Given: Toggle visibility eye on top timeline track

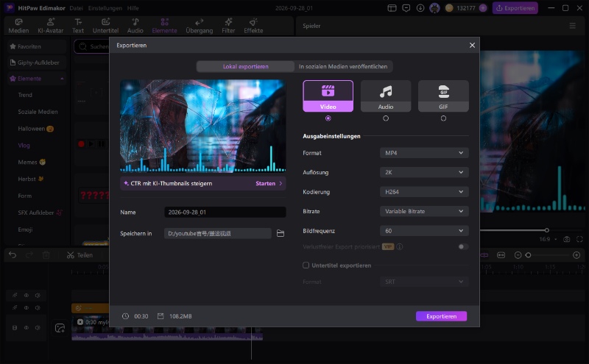Looking at the screenshot, I should point(27,296).
